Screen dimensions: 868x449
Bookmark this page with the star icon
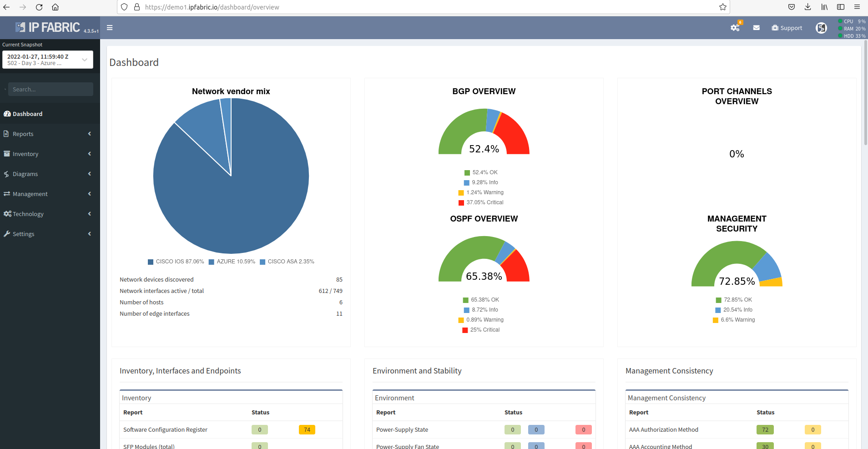(722, 7)
